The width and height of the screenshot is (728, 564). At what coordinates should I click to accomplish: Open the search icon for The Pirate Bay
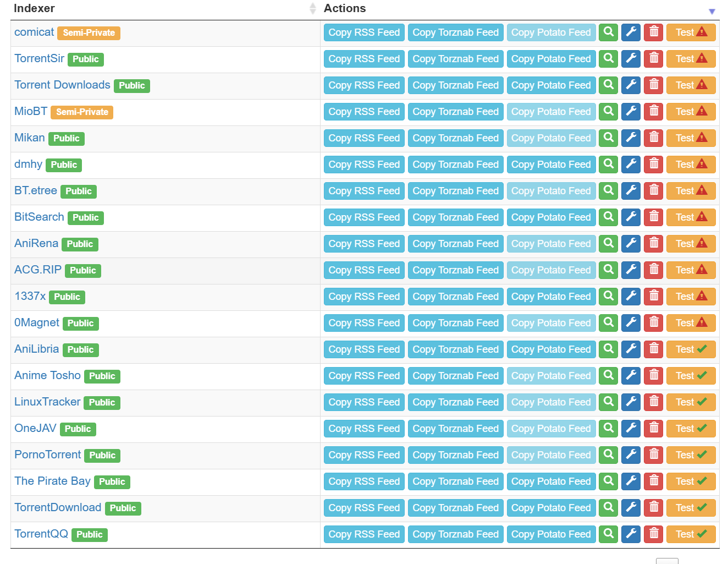click(608, 481)
